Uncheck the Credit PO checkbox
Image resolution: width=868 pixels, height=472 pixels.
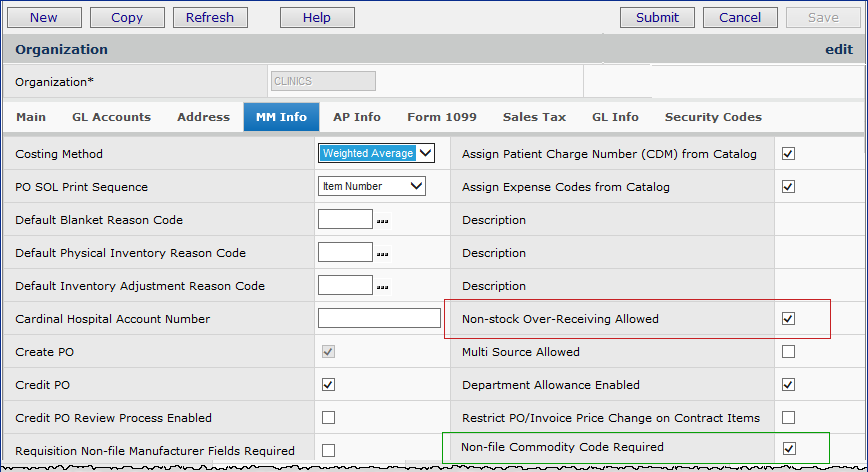click(328, 385)
